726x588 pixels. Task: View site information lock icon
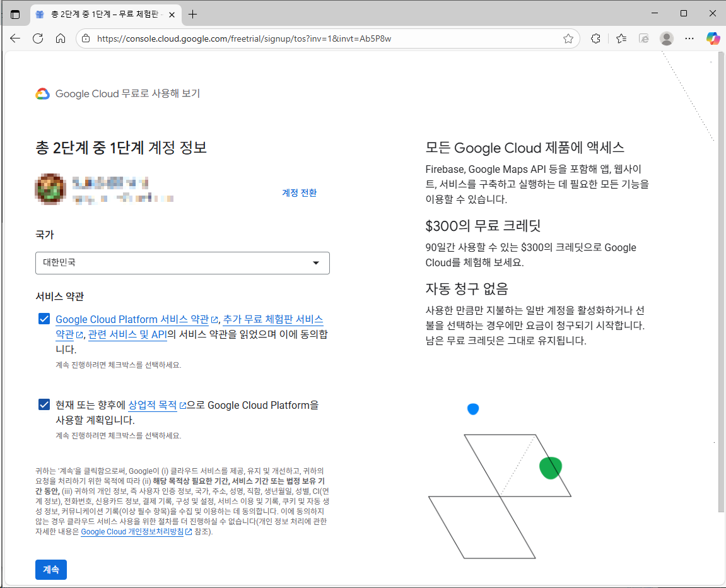coord(86,38)
